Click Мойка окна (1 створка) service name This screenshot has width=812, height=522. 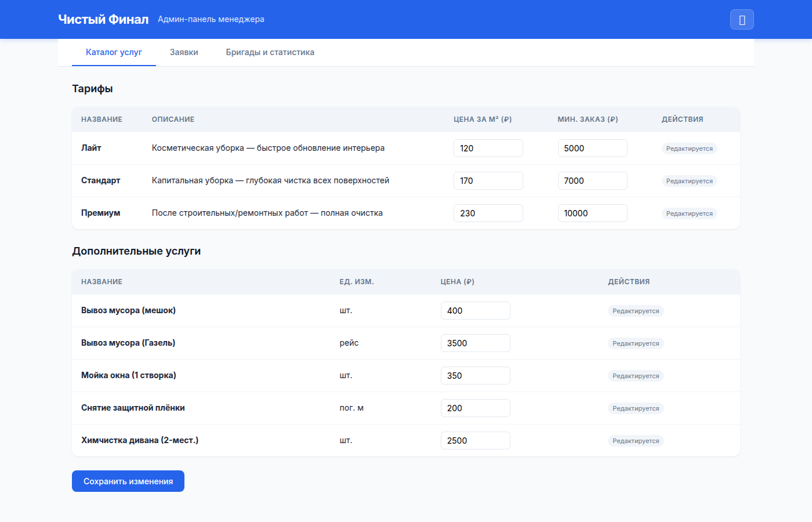pyautogui.click(x=129, y=375)
